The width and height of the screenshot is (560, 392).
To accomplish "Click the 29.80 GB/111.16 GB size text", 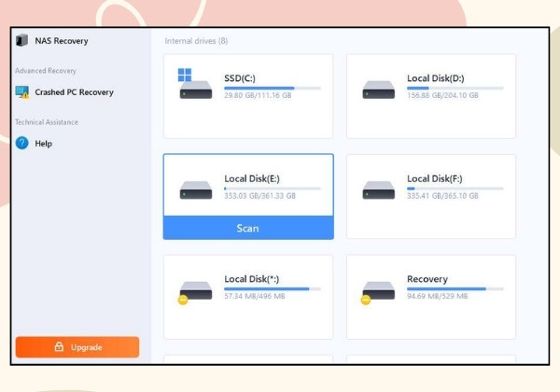I will click(x=258, y=95).
